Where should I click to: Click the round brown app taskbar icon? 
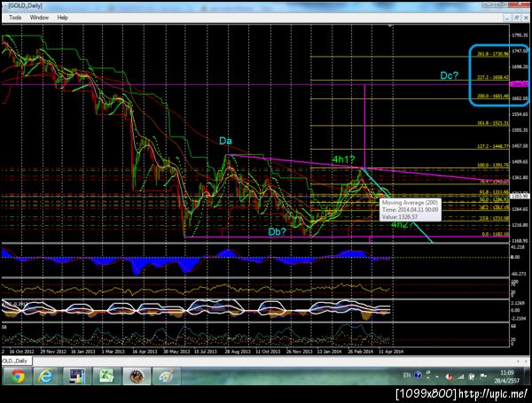tap(137, 376)
